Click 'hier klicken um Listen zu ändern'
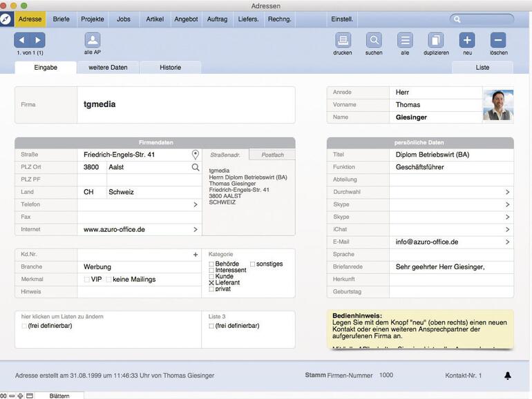 click(62, 317)
